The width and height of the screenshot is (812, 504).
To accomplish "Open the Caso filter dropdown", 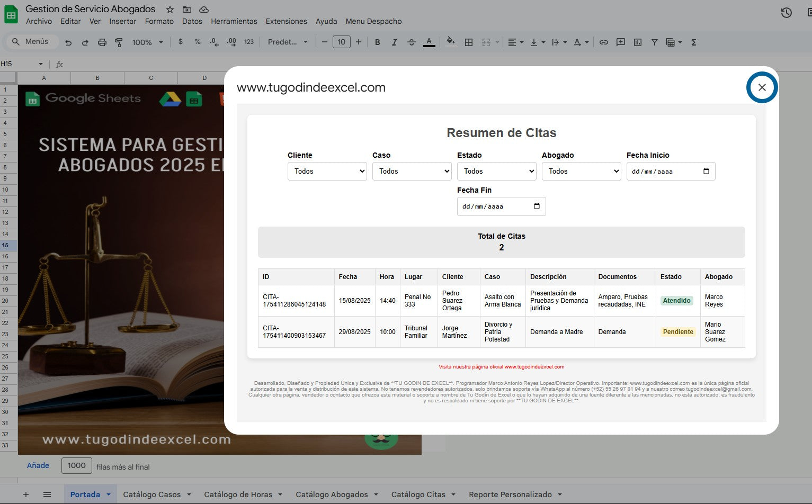I will click(412, 171).
